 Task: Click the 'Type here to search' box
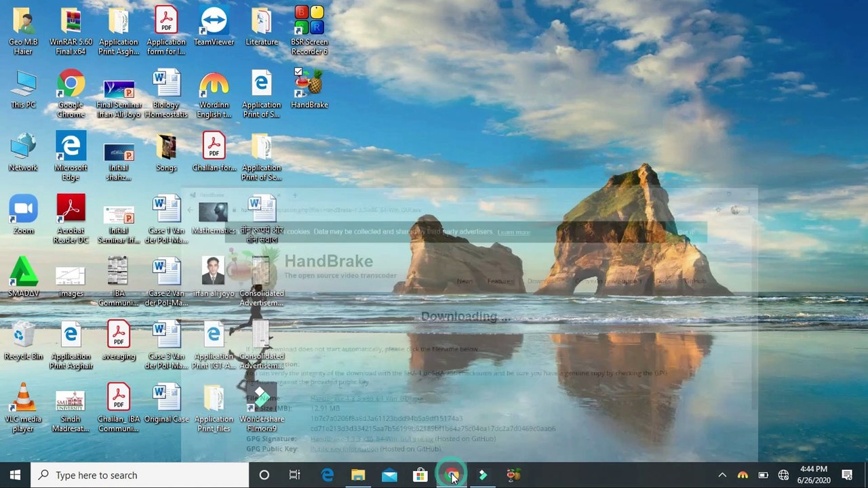click(x=140, y=475)
